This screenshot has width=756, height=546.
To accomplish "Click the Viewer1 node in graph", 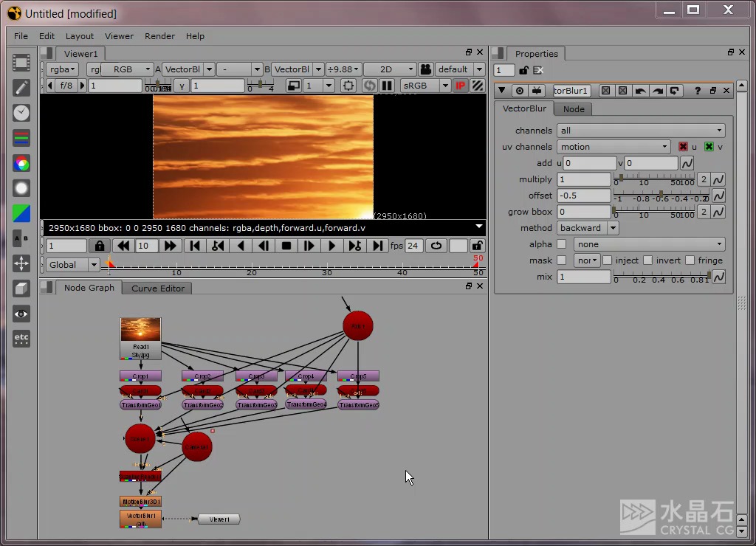I will (x=219, y=519).
